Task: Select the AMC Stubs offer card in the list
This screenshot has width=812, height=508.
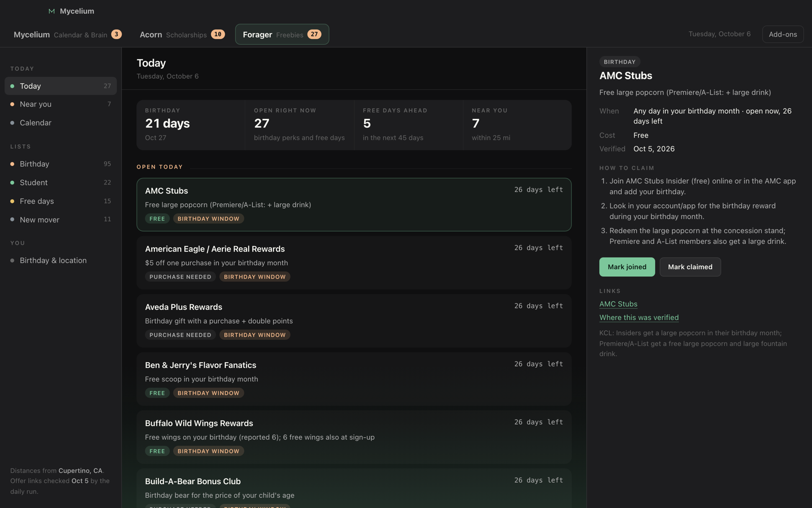Action: click(x=354, y=205)
